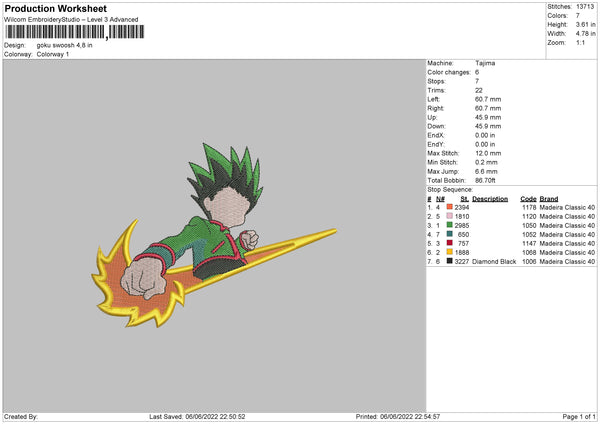Click the teal swatch for code 1052

(x=450, y=234)
